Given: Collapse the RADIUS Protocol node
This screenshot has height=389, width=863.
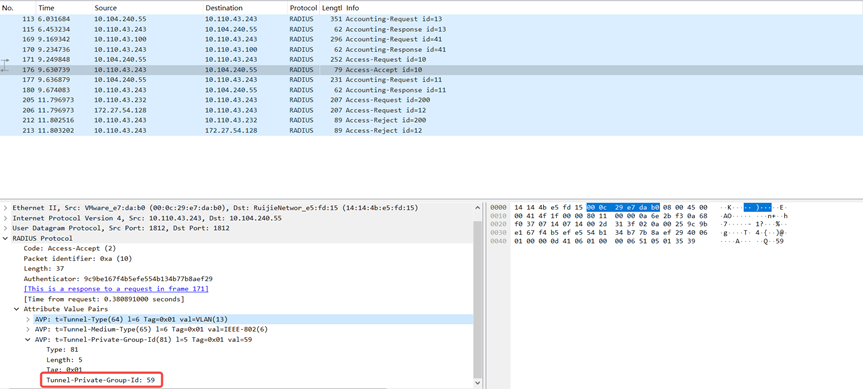Looking at the screenshot, I should (x=6, y=238).
